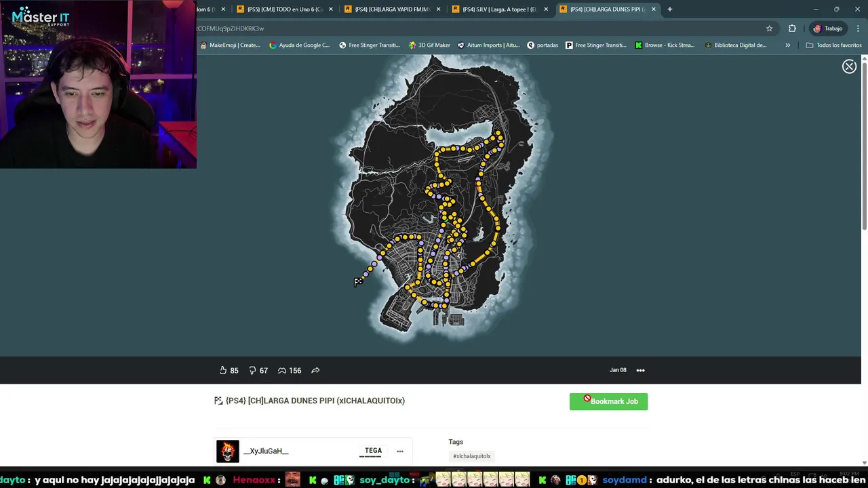This screenshot has width=868, height=488.
Task: Open the __XyJluGaH__ creator avatar
Action: [x=228, y=451]
